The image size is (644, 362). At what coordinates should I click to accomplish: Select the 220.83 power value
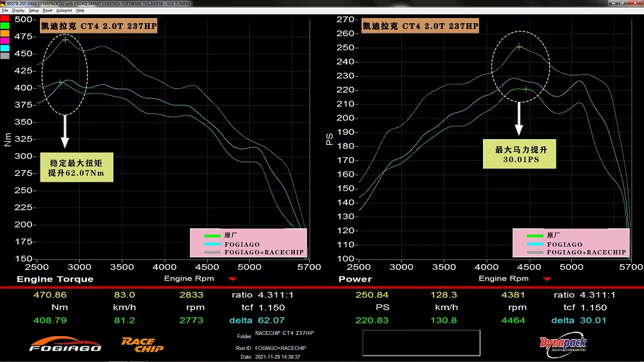372,320
